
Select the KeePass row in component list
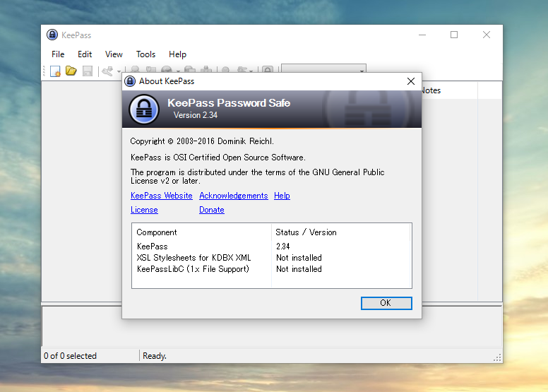tap(153, 247)
